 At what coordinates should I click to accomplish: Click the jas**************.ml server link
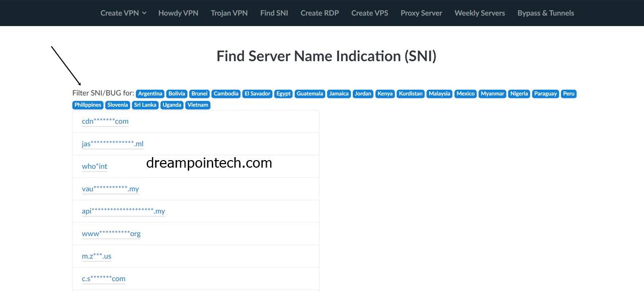[112, 143]
